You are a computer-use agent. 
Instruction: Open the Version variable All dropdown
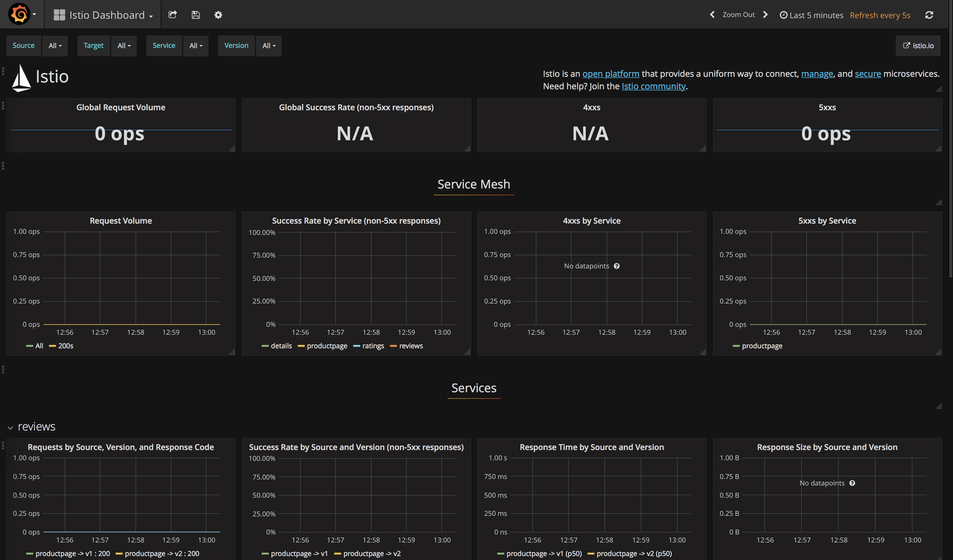coord(269,46)
